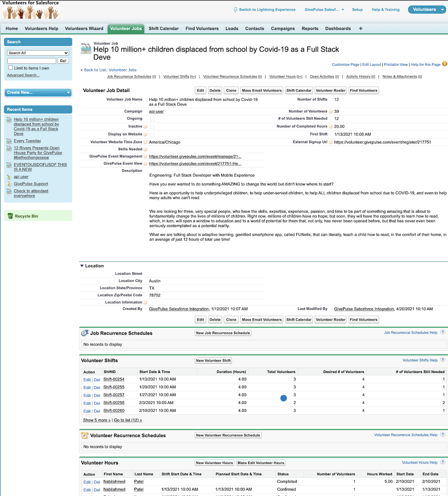Click New Volunteer Recurrence Schedule button

[x=228, y=435]
